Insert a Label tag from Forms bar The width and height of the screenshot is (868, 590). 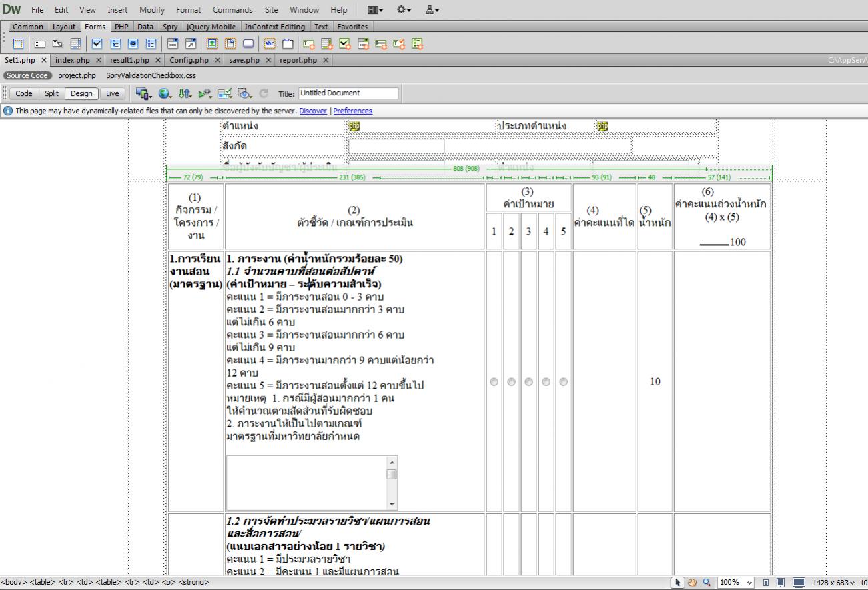[270, 43]
